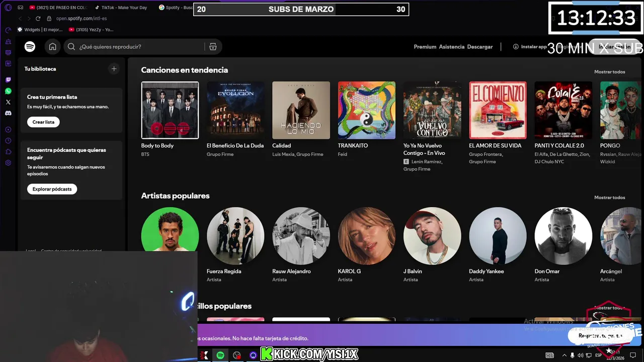Click the Spotify logo
Viewport: 644px width, 362px height.
click(30, 47)
